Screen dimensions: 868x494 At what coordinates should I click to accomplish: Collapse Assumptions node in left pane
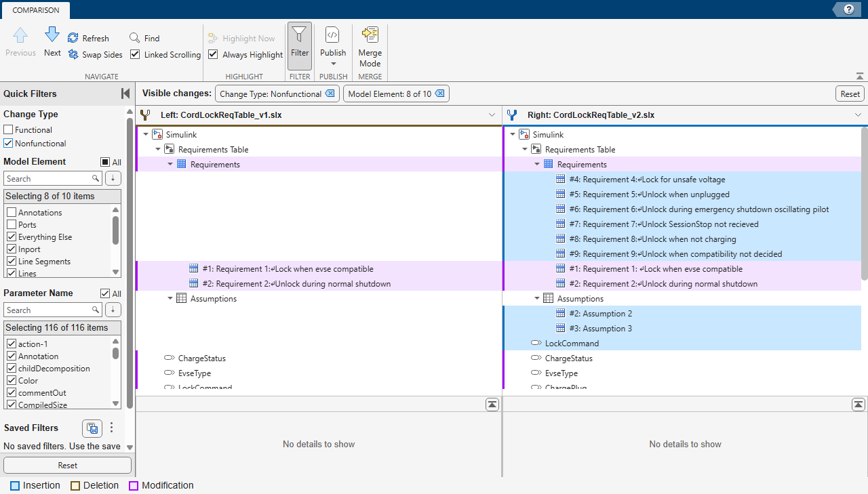pyautogui.click(x=170, y=299)
